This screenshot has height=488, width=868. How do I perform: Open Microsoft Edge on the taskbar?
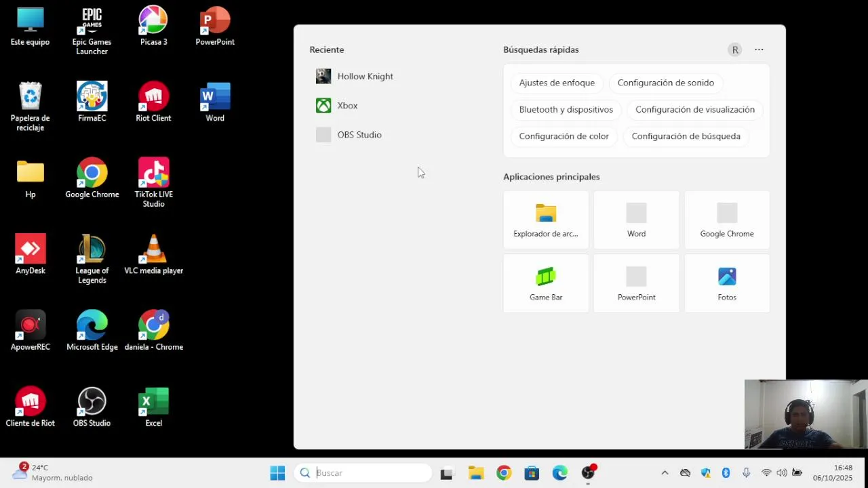coord(559,473)
